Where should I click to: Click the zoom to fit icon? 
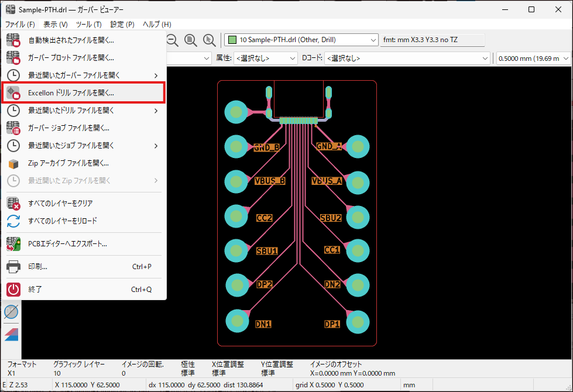pos(191,40)
